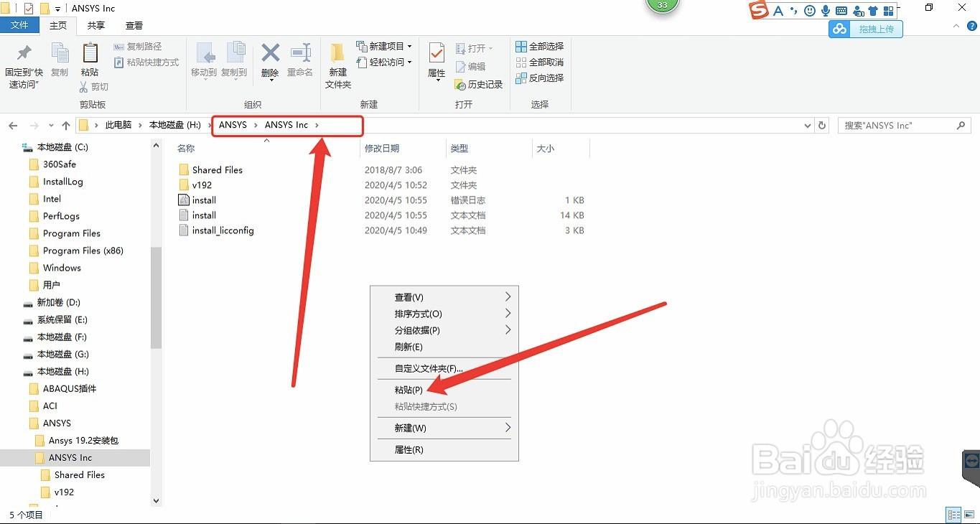The width and height of the screenshot is (980, 524).
Task: Click the Sogou microphone voice icon
Action: pos(826,11)
